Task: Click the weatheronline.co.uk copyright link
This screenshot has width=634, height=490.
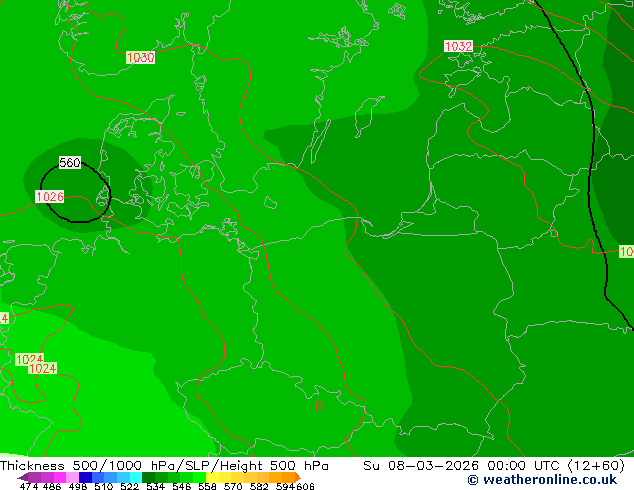Action: point(542,480)
